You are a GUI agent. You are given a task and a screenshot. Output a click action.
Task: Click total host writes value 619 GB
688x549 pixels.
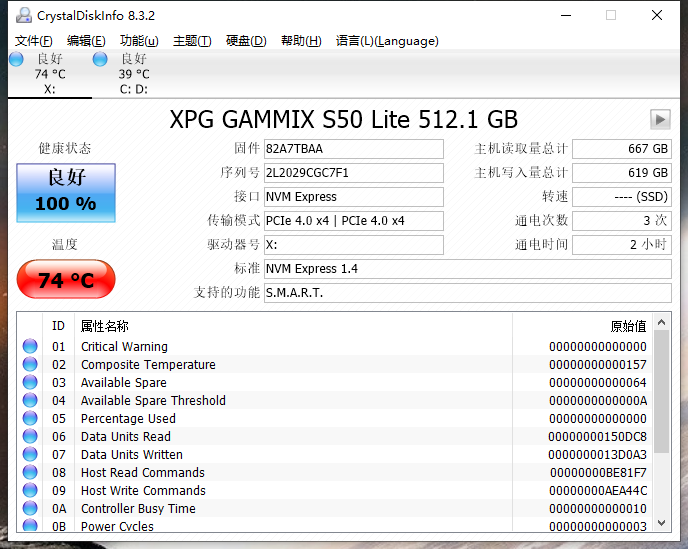622,173
